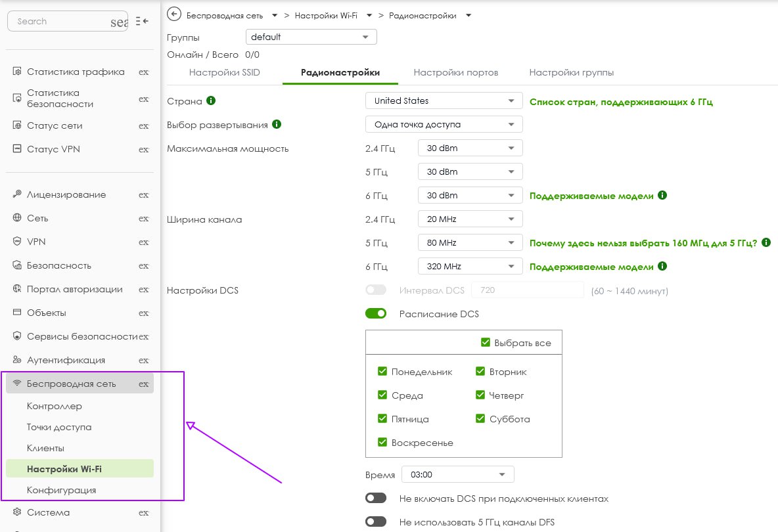Collapse the sidebar menu icon

[x=142, y=21]
